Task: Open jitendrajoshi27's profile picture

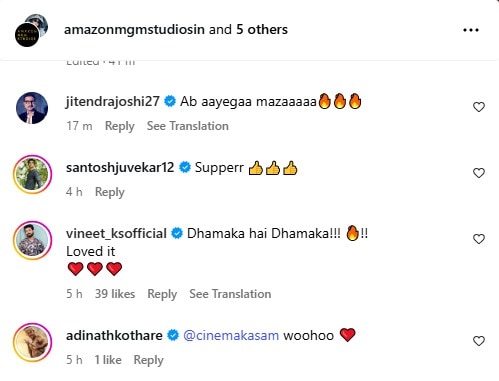Action: 32,108
